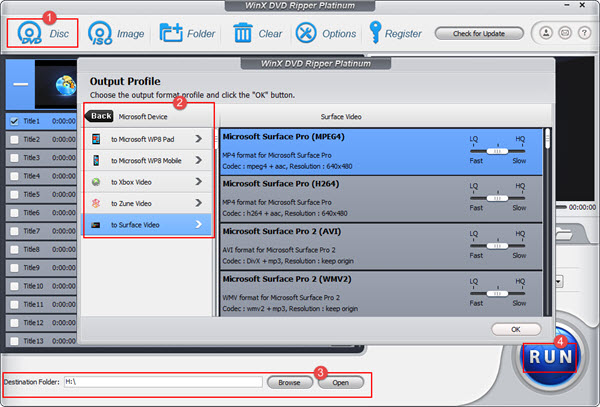Click the Surface Video device icon

(x=96, y=225)
